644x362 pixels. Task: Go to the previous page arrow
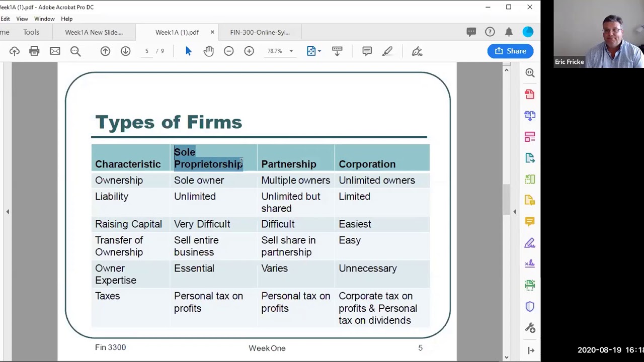105,51
